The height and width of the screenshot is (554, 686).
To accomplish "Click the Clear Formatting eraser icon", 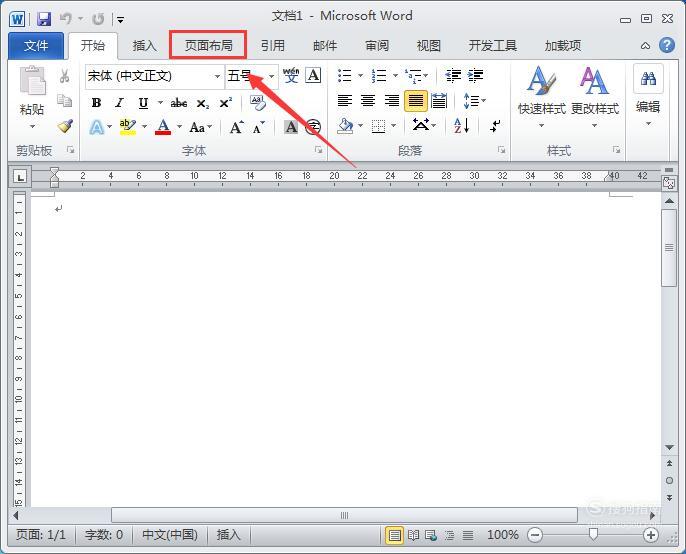I will pyautogui.click(x=258, y=103).
